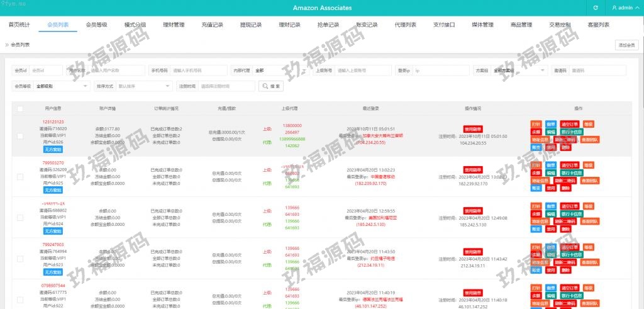Click 银行卡信息 for user 799503270
The image size is (644, 309).
572,172
